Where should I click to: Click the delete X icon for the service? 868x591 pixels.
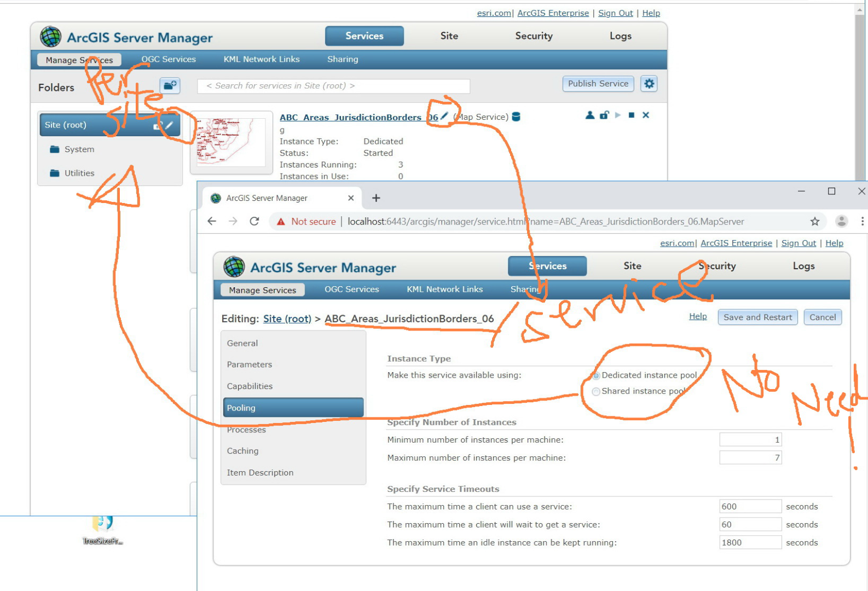point(646,115)
